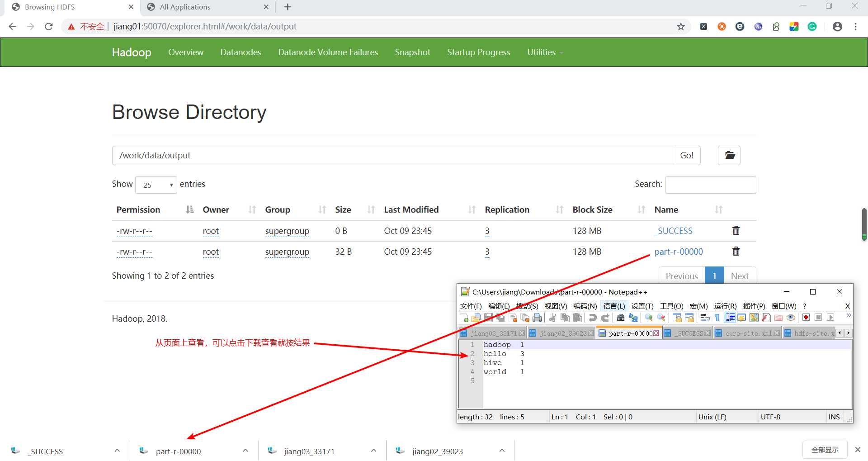Open the Document Map panel icon
Image resolution: width=868 pixels, height=461 pixels.
(754, 318)
